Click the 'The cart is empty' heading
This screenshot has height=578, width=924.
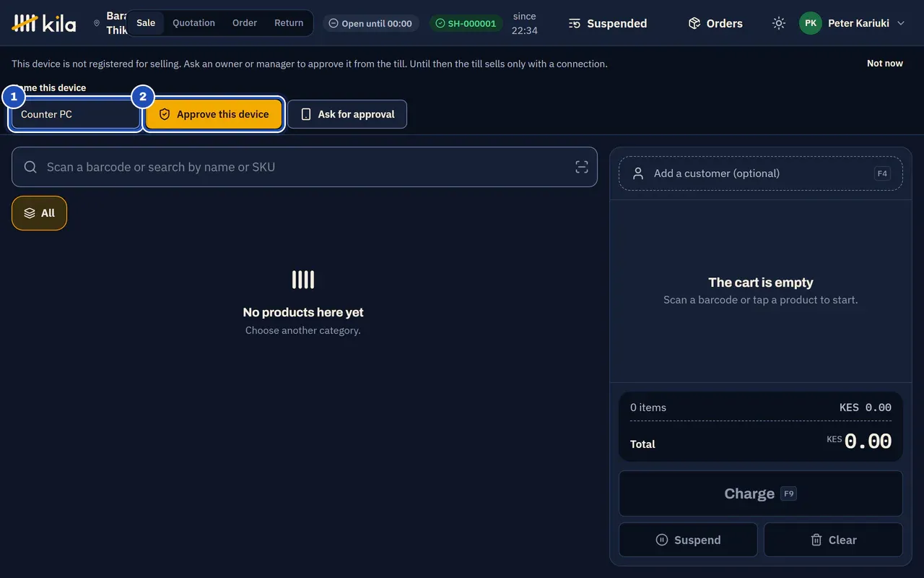click(761, 282)
